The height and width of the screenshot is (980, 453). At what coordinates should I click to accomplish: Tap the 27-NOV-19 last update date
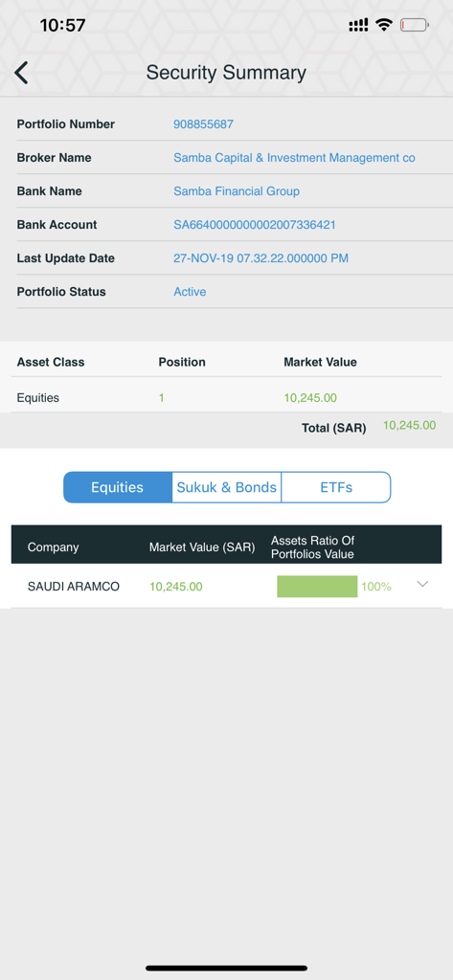[x=260, y=258]
